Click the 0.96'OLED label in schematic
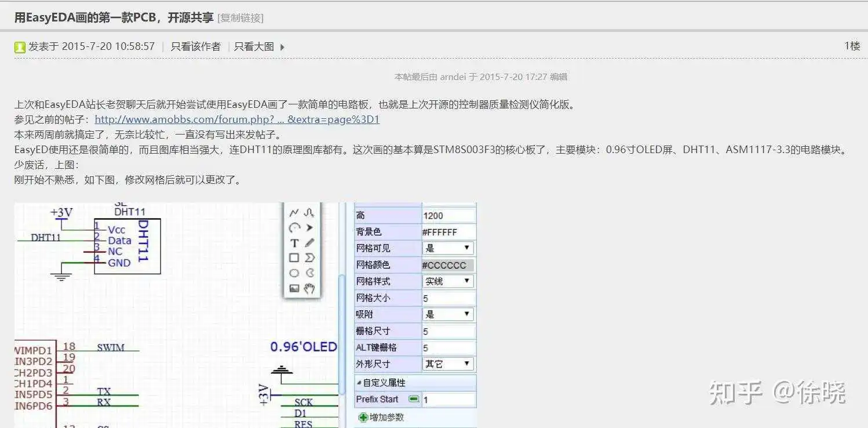This screenshot has width=868, height=428. 304,347
